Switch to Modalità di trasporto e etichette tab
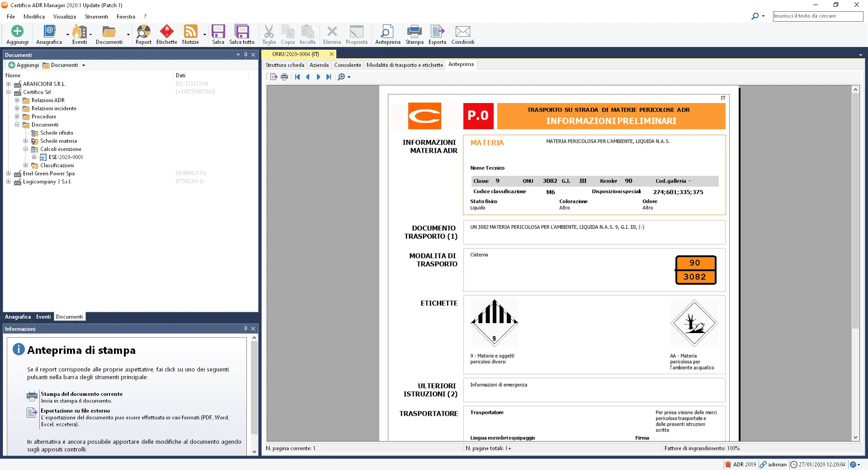The width and height of the screenshot is (868, 470). click(x=404, y=65)
